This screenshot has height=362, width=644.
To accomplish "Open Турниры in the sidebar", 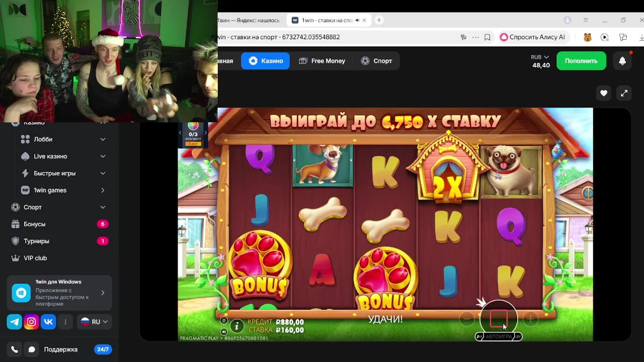I will [36, 241].
